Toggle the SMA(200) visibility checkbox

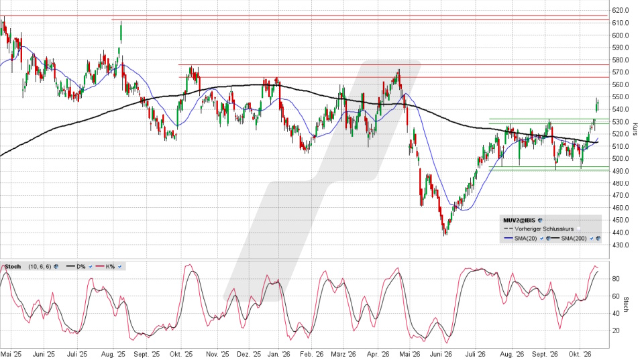pos(592,239)
